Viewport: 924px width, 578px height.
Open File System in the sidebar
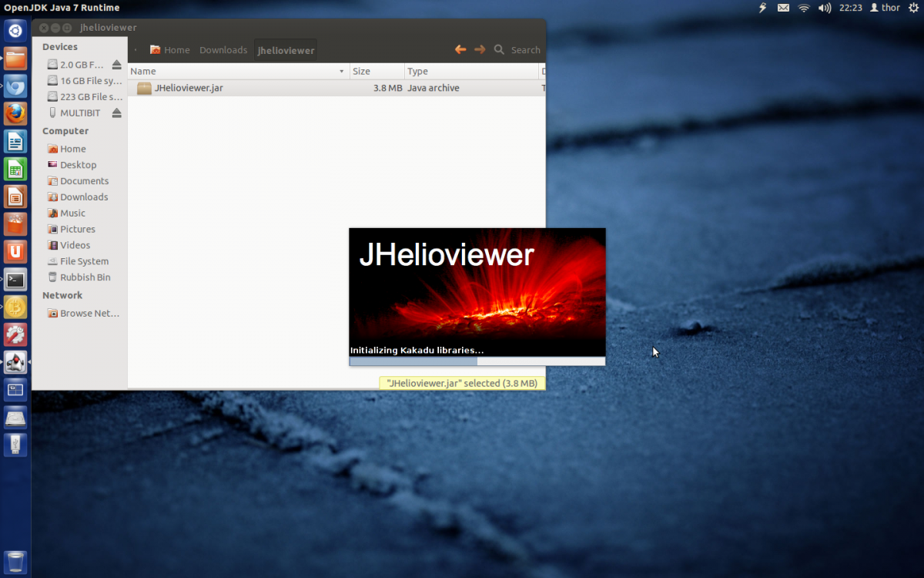click(78, 261)
